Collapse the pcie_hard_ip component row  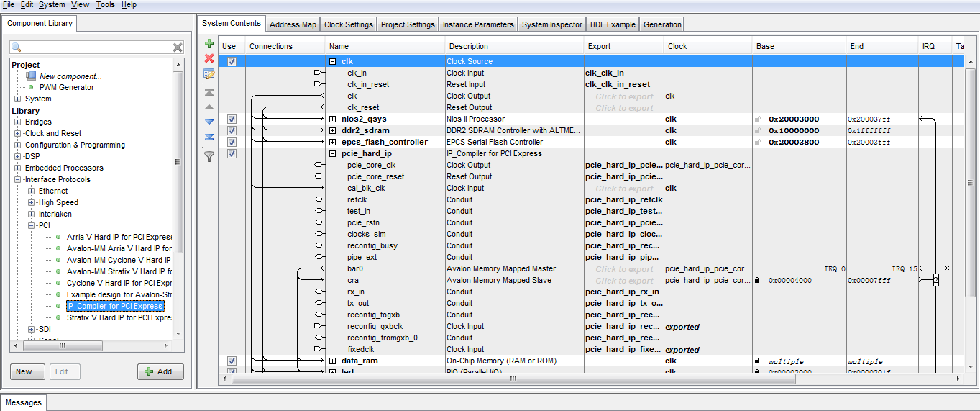(333, 153)
